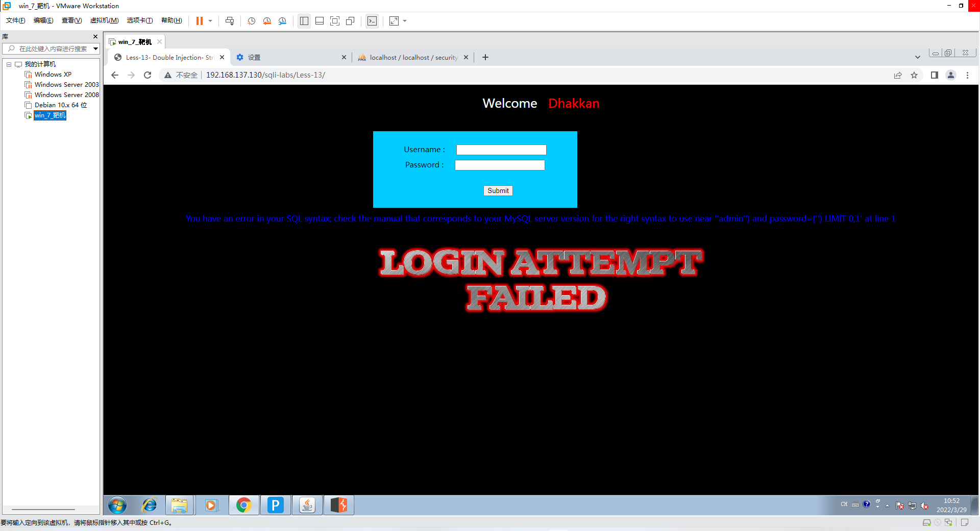This screenshot has height=531, width=980.
Task: Open Windows Media Player from taskbar
Action: coord(211,505)
